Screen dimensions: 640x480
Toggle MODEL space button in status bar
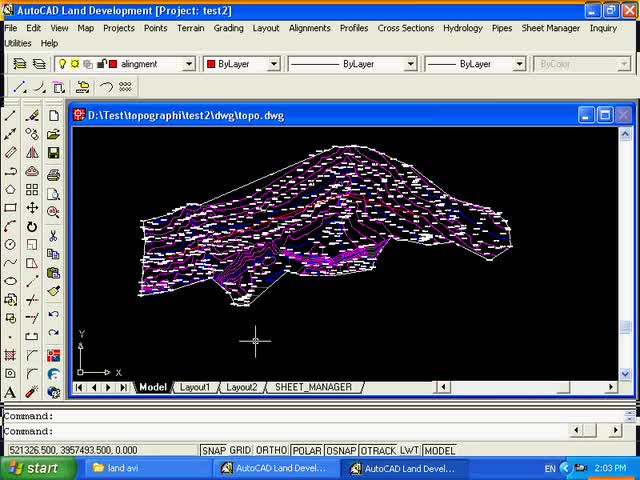point(440,450)
